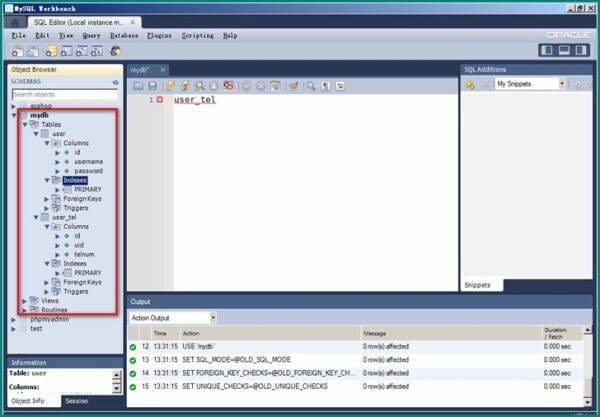Toggle auto-commit mode icon
Viewport: 600px width, 417px height.
click(275, 86)
